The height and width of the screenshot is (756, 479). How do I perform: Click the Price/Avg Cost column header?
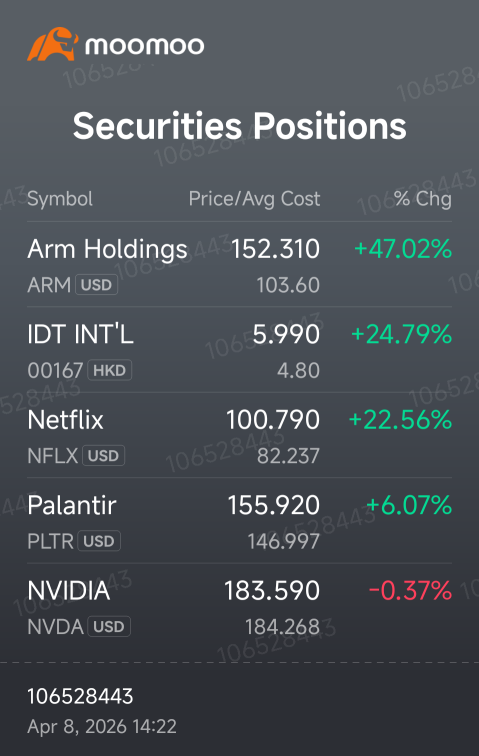(x=254, y=199)
